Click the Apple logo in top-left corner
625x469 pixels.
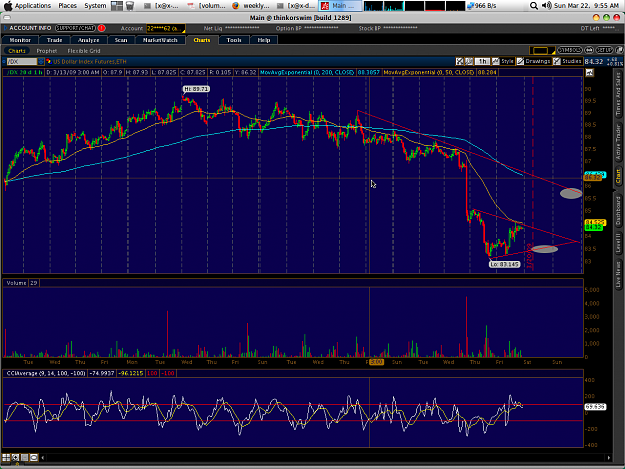click(x=8, y=6)
